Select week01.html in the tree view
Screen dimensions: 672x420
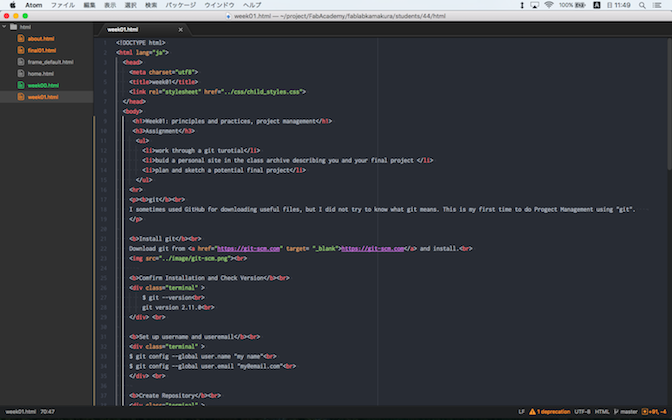(43, 97)
